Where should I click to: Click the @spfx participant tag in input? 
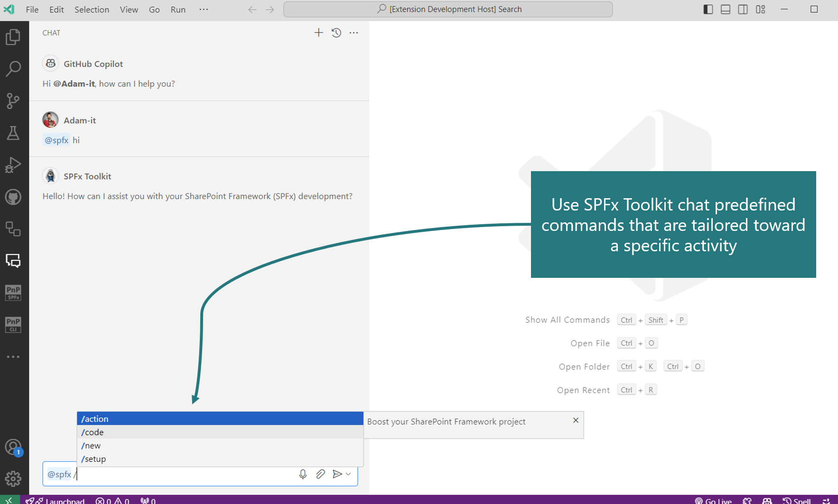pos(59,474)
